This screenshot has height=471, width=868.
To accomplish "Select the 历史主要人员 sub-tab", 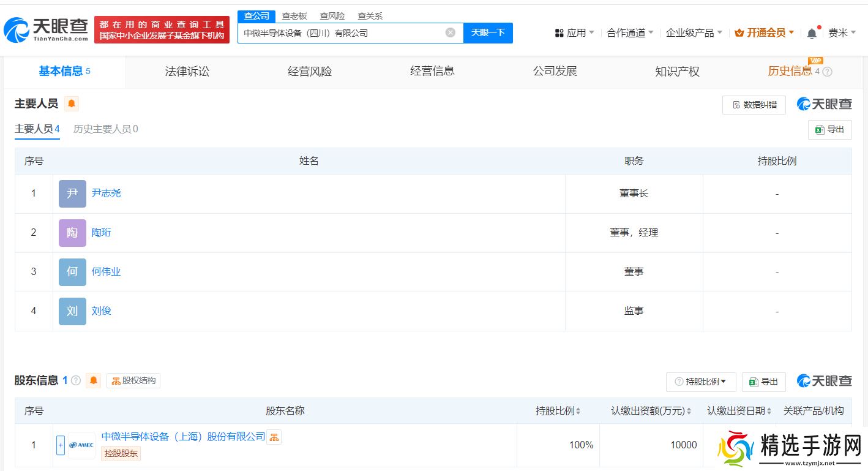I will coord(105,129).
